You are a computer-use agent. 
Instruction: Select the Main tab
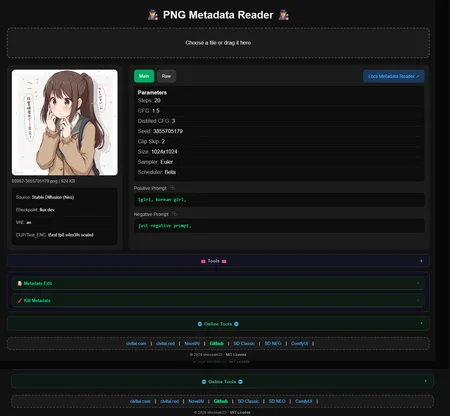click(x=144, y=76)
